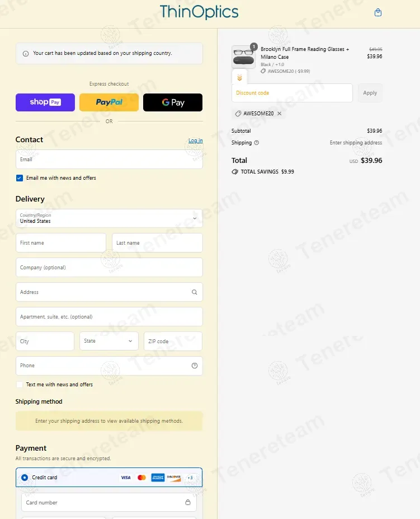Screen dimensions: 420x519
Task: Open the State dropdown
Action: pyautogui.click(x=109, y=341)
